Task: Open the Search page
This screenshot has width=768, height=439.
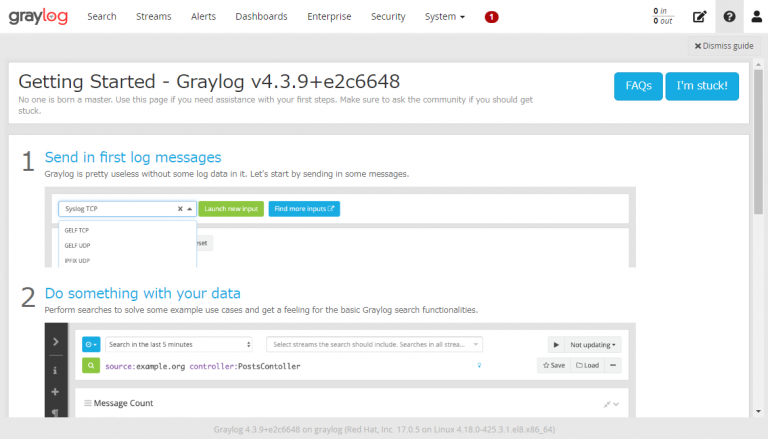Action: pyautogui.click(x=102, y=17)
